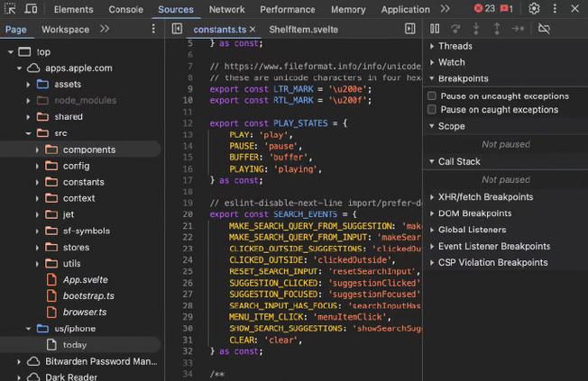Screen dimensions: 588x381
Task: Show more navigator tabs next to Workspace
Action: pos(105,29)
